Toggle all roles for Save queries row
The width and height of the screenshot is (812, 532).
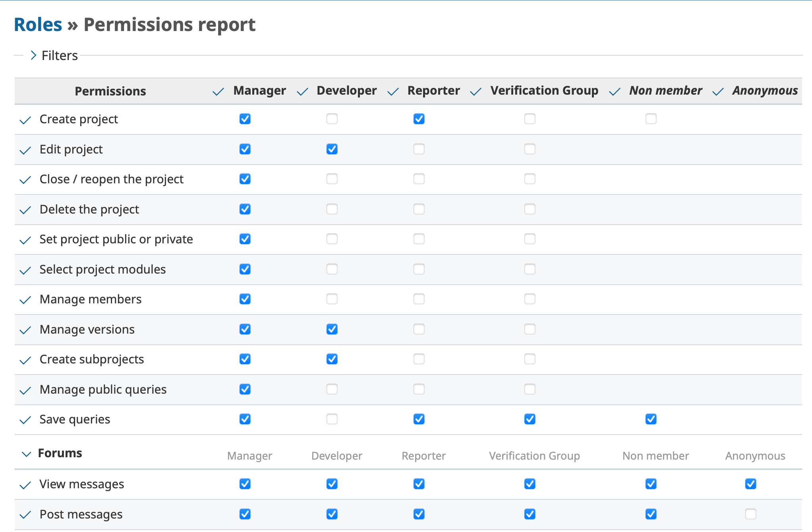pyautogui.click(x=25, y=420)
